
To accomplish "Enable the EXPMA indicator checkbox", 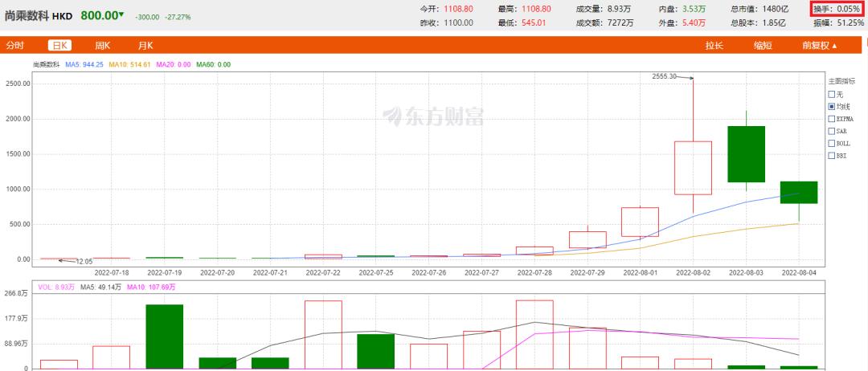I will (832, 119).
